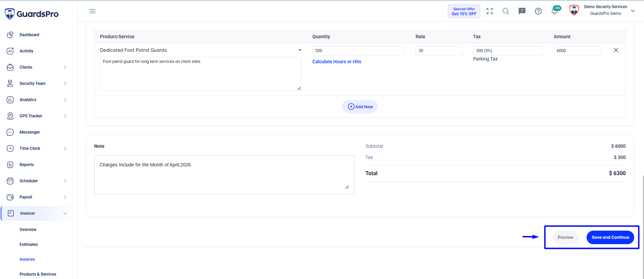This screenshot has height=279, width=644.
Task: Click the Calculate Hours or Hits link
Action: pos(337,62)
